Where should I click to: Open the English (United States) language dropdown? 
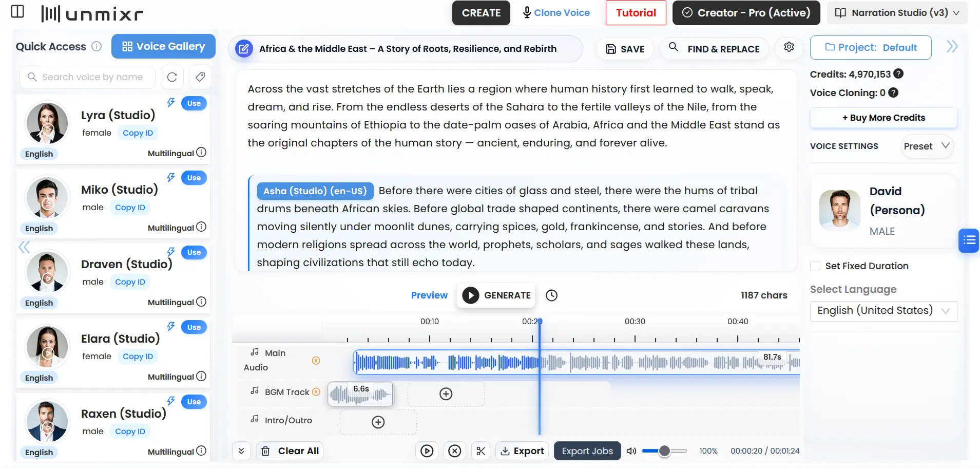[x=882, y=310]
